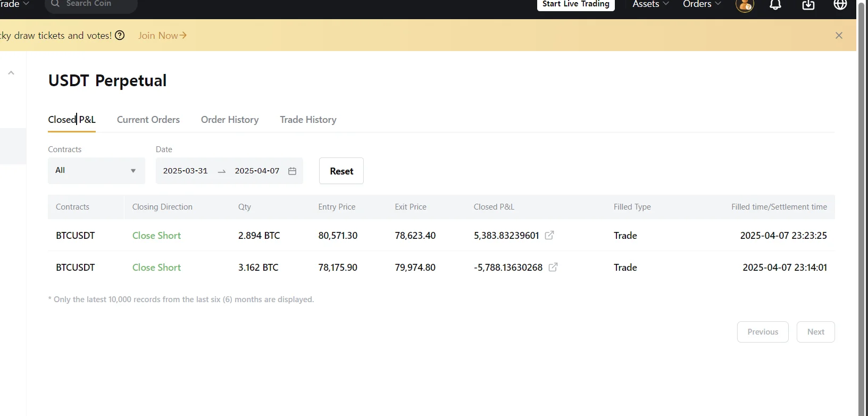Open the Orders dropdown menu
Screen dimensions: 868x416
coord(702,4)
